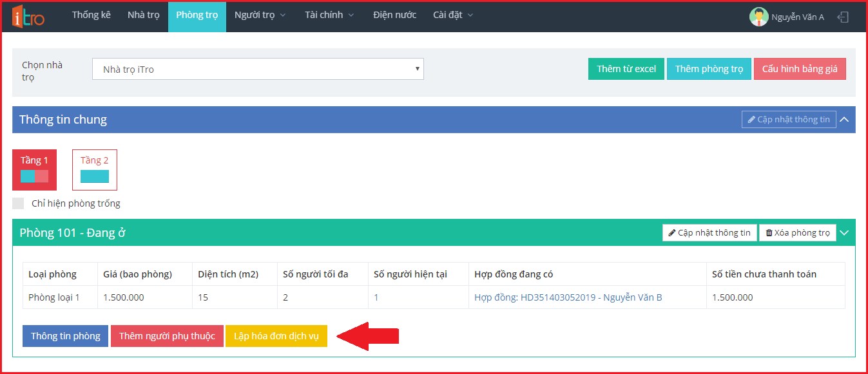Expand the Tài chính menu

click(x=329, y=15)
